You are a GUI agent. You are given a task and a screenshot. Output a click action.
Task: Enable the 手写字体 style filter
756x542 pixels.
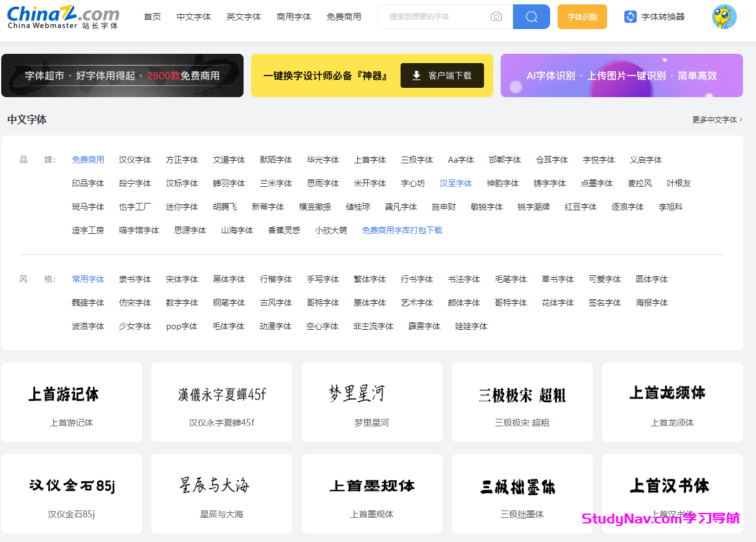click(x=323, y=279)
